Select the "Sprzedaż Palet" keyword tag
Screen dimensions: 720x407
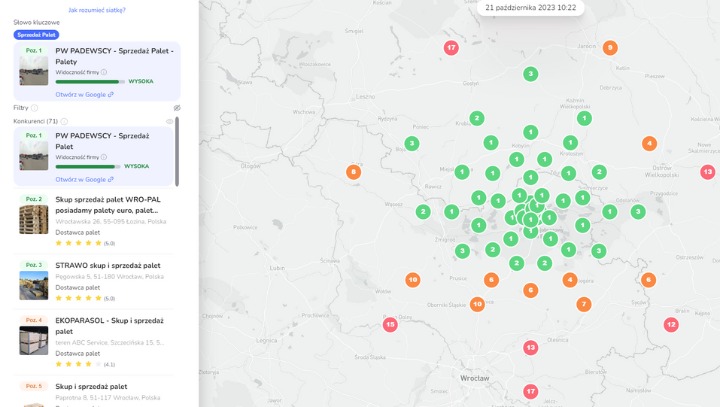36,34
